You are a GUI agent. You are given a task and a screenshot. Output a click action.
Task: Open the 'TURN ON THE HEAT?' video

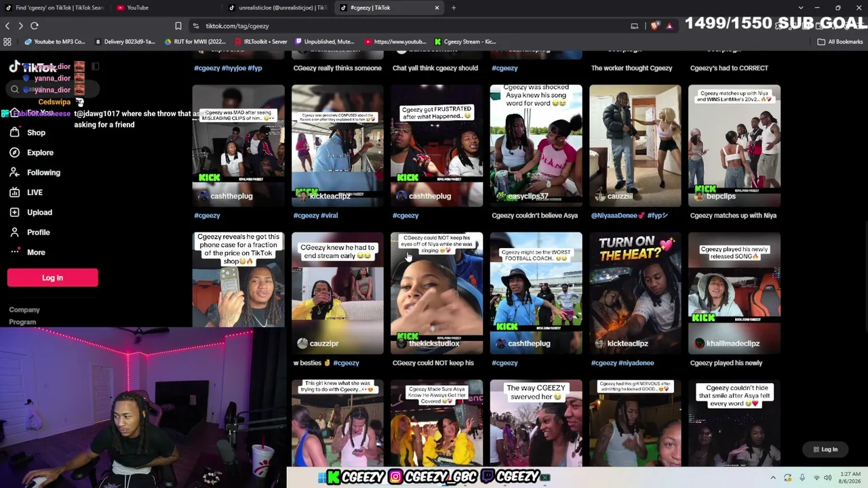click(635, 293)
